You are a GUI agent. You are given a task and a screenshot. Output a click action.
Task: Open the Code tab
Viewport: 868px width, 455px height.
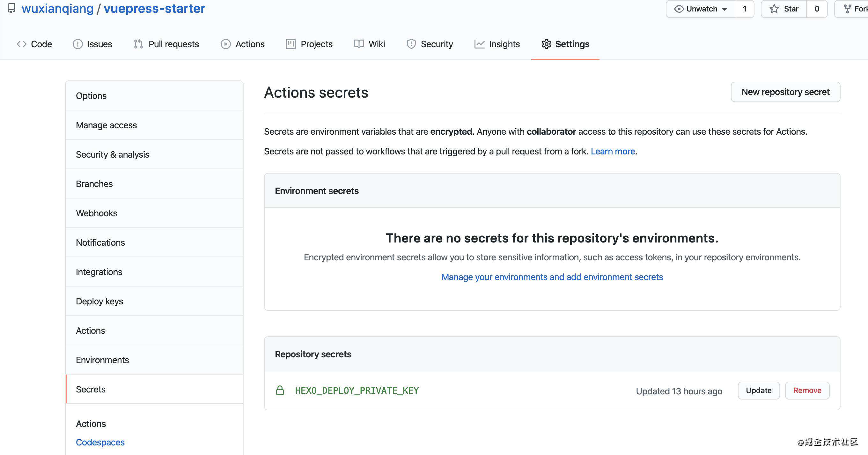34,44
